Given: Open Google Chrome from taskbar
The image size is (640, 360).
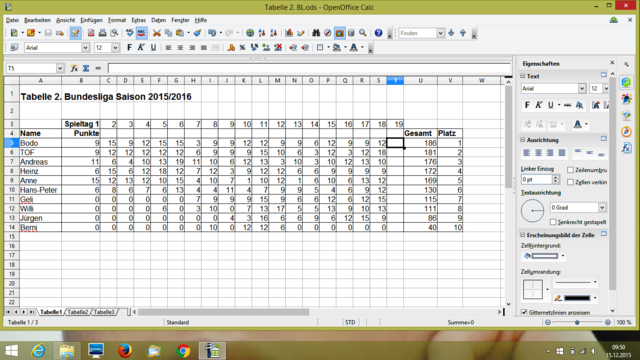Looking at the screenshot, I should click(183, 350).
